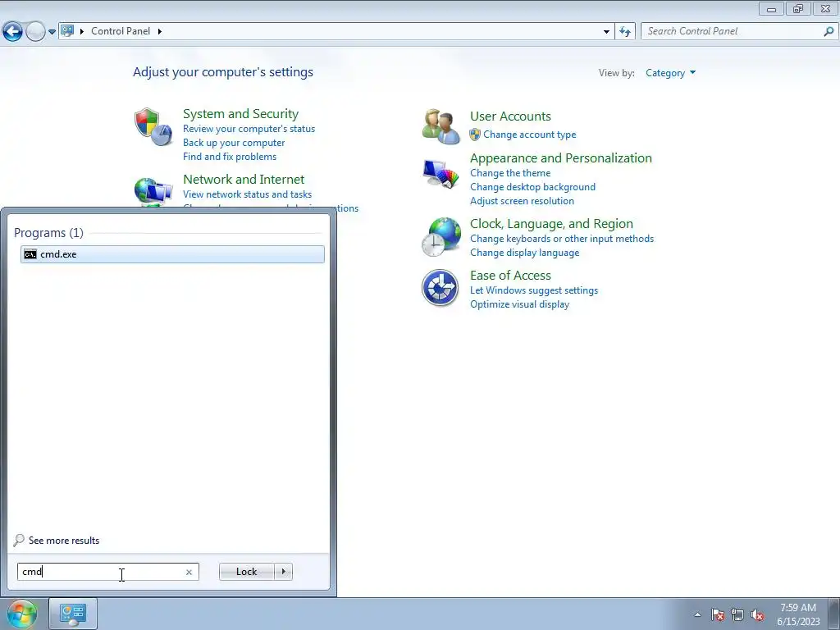The height and width of the screenshot is (630, 840).
Task: Click the Refresh icon beside the address bar
Action: 625,32
